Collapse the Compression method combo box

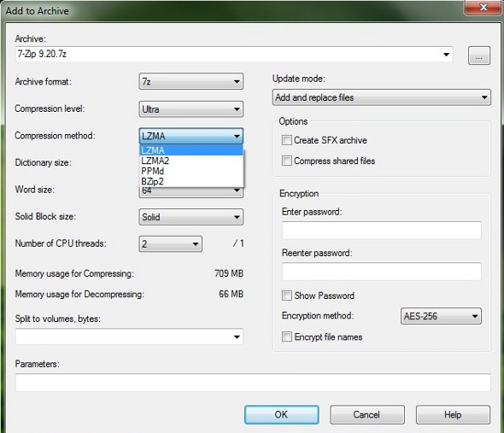click(x=191, y=136)
